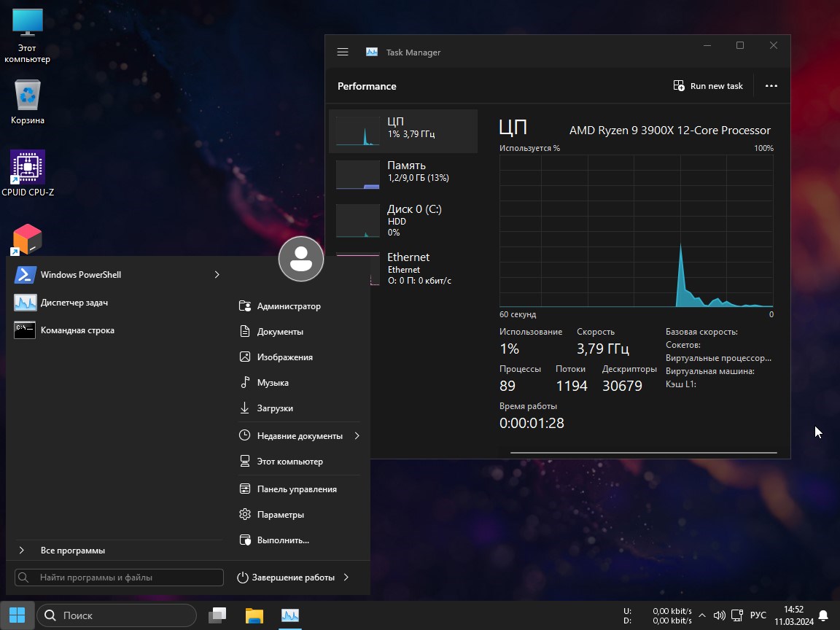Click the horizontal scrollbar in Task Manager

(643, 453)
